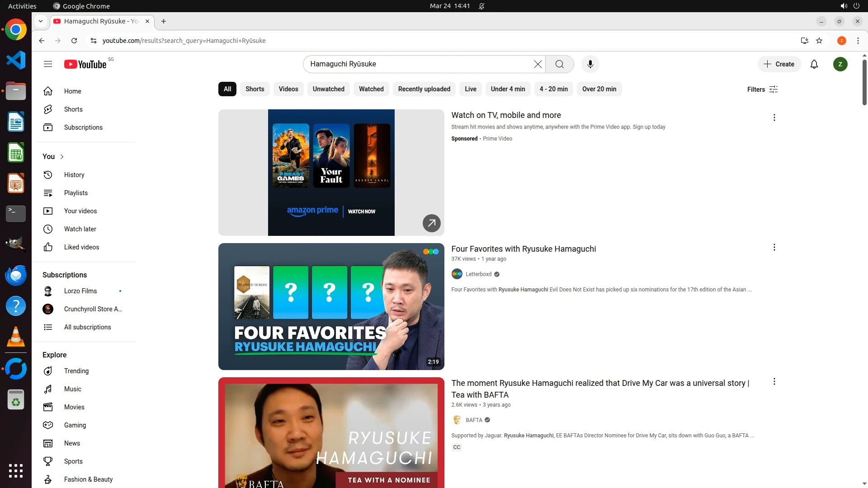
Task: Open the hamburger guide menu
Action: pos(48,64)
